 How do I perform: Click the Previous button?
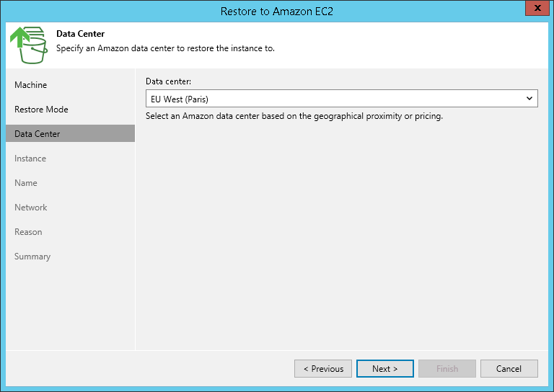click(x=323, y=369)
